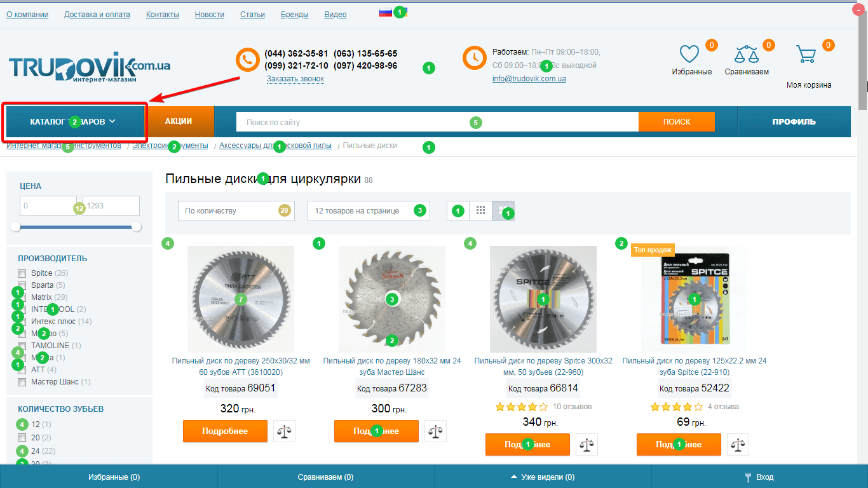Open the Favorites heart icon

pos(689,54)
